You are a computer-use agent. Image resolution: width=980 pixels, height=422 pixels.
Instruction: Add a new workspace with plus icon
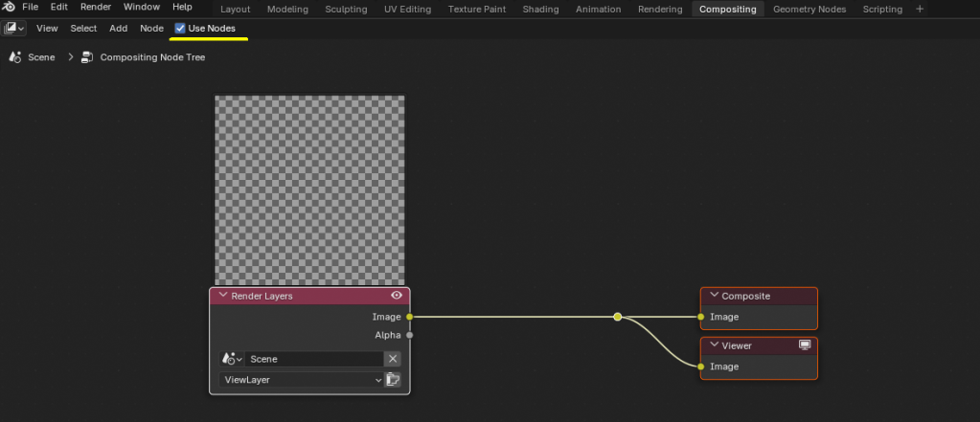920,10
